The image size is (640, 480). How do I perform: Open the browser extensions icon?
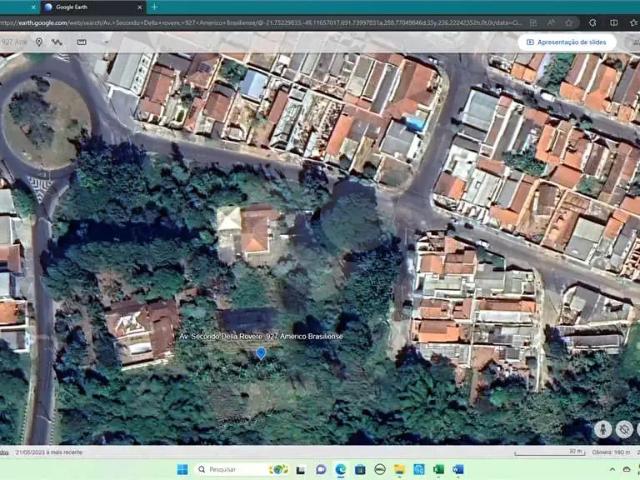pyautogui.click(x=593, y=23)
